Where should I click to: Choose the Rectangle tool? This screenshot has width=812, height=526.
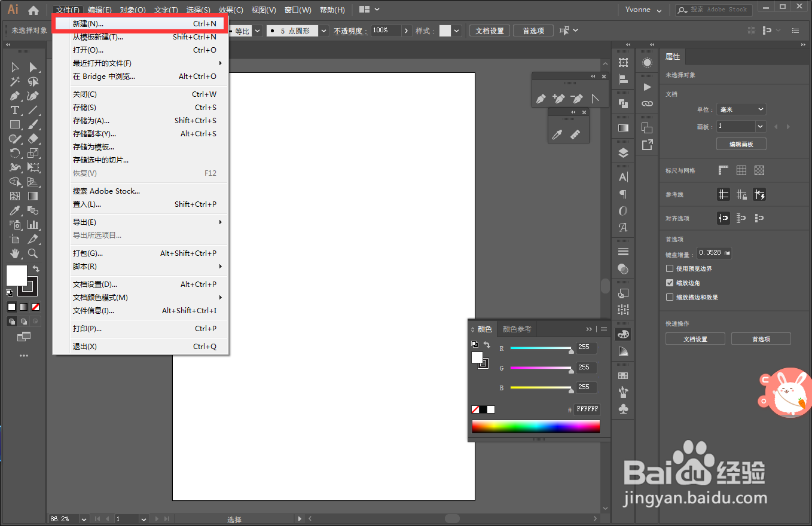point(15,124)
